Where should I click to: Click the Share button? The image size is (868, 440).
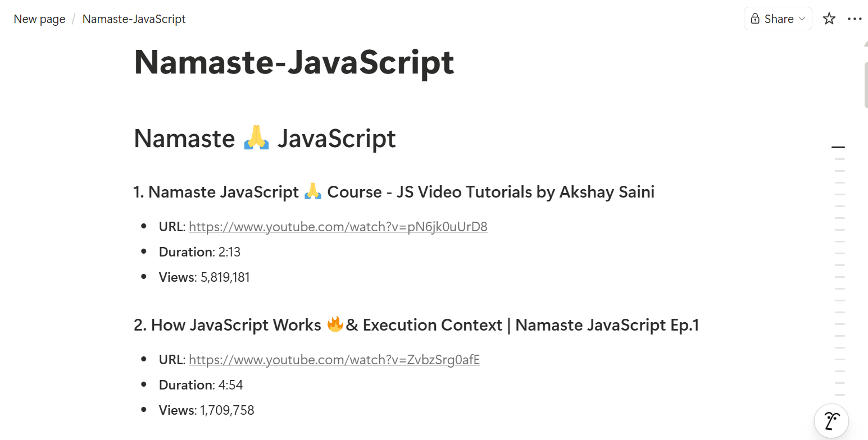click(x=778, y=19)
